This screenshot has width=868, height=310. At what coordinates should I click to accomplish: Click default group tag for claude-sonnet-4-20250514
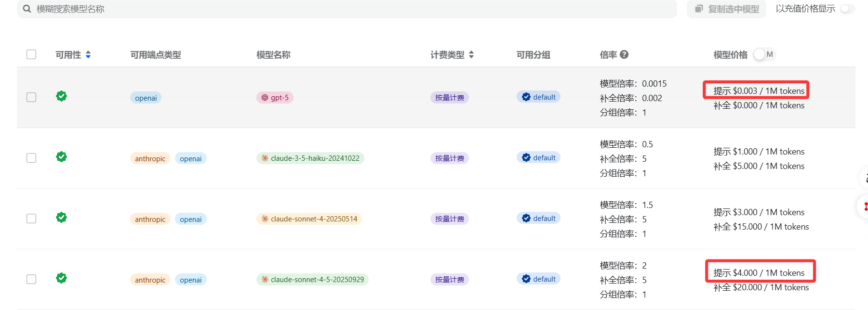(x=538, y=218)
